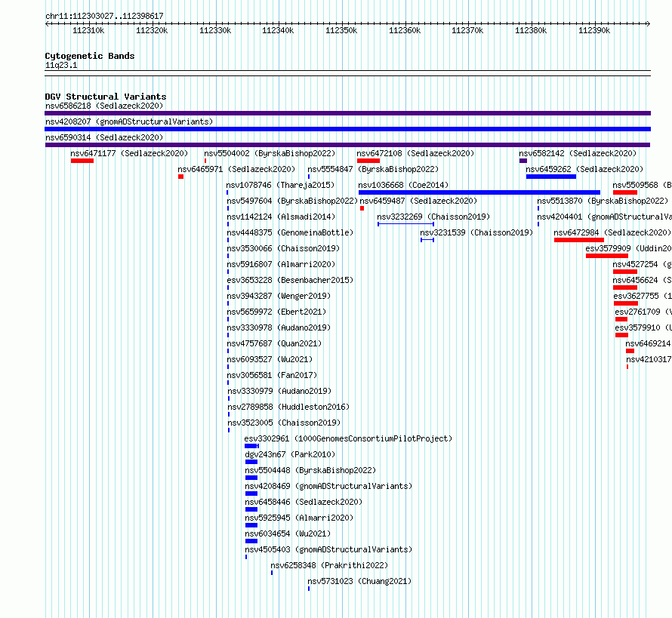This screenshot has height=618, width=672.
Task: Select the nsv6472108 (Sedlazeck2020) label
Action: (x=415, y=153)
